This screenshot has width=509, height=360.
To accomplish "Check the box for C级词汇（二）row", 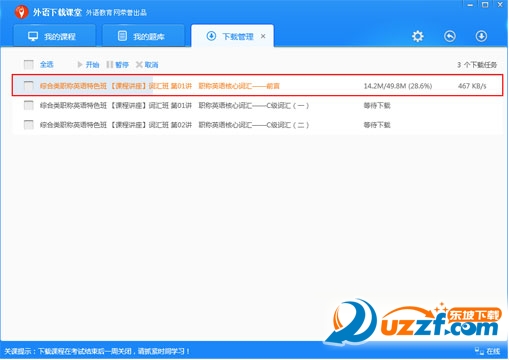I will [29, 125].
